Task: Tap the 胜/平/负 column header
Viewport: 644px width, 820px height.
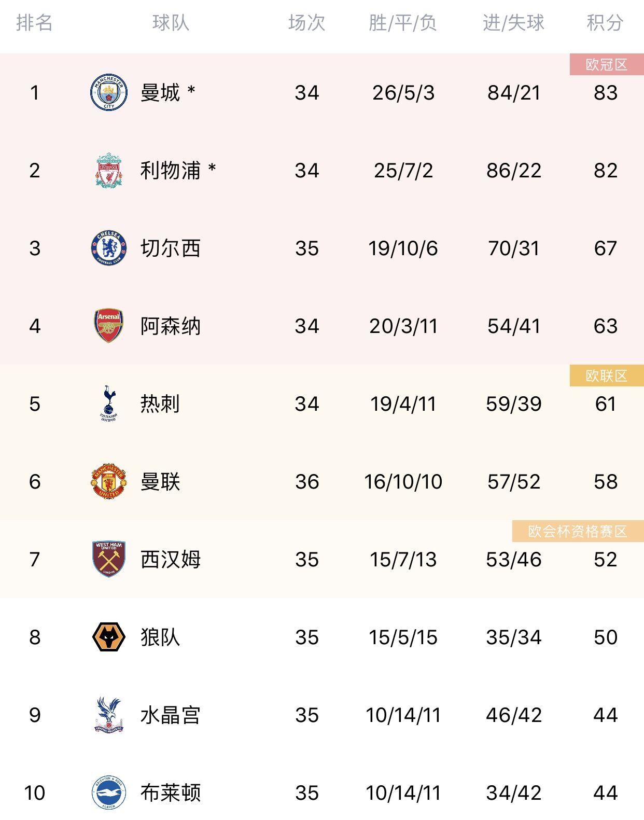Action: 403,23
